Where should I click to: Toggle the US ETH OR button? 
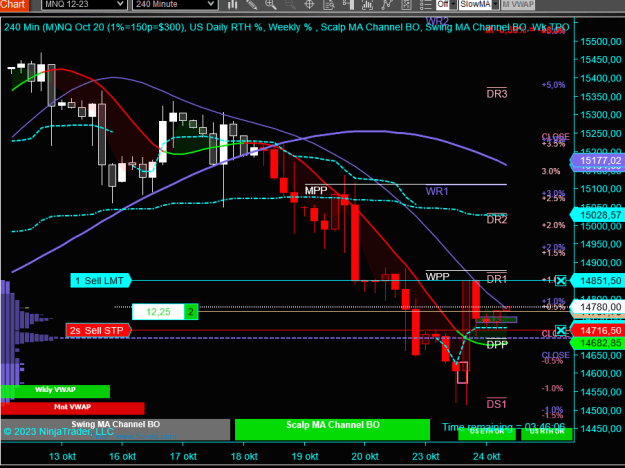(487, 434)
